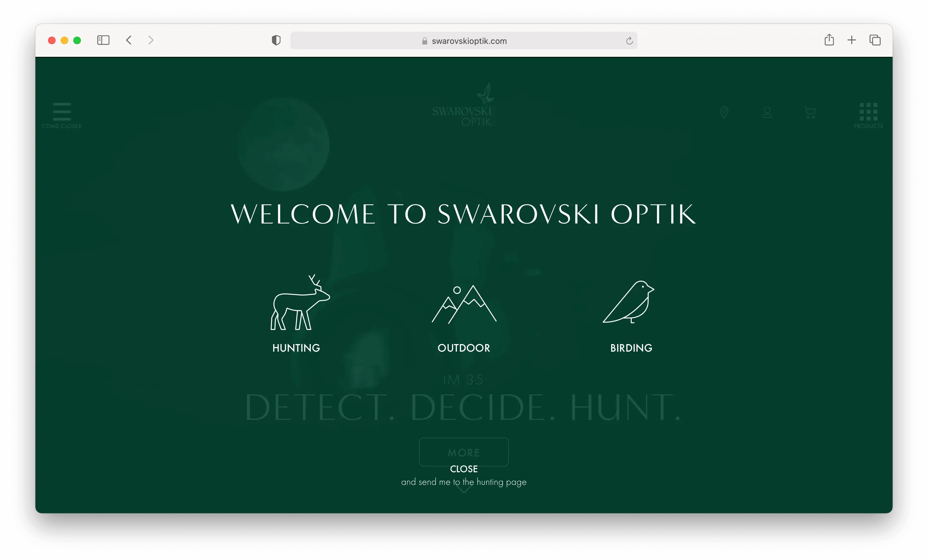Open the Safari share button
928x560 pixels.
pyautogui.click(x=829, y=40)
